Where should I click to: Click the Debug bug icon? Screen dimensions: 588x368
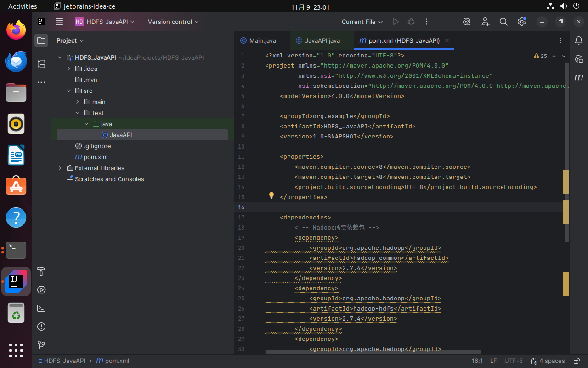point(411,22)
